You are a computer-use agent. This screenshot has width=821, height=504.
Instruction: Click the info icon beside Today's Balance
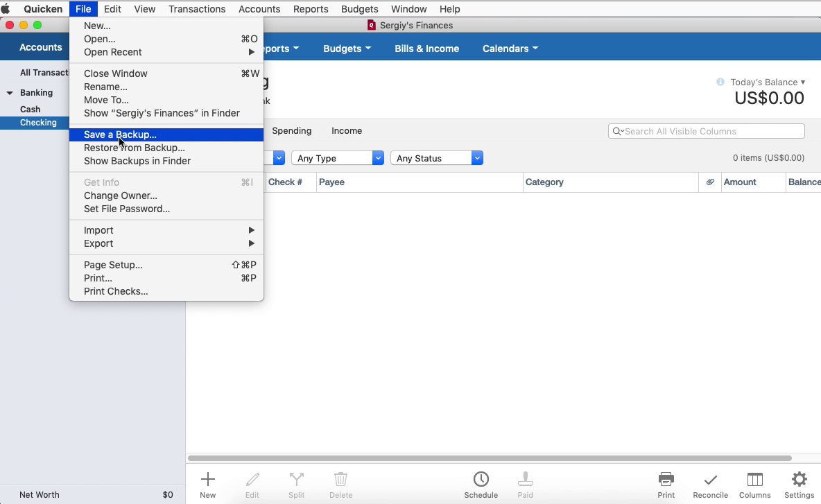pyautogui.click(x=720, y=82)
